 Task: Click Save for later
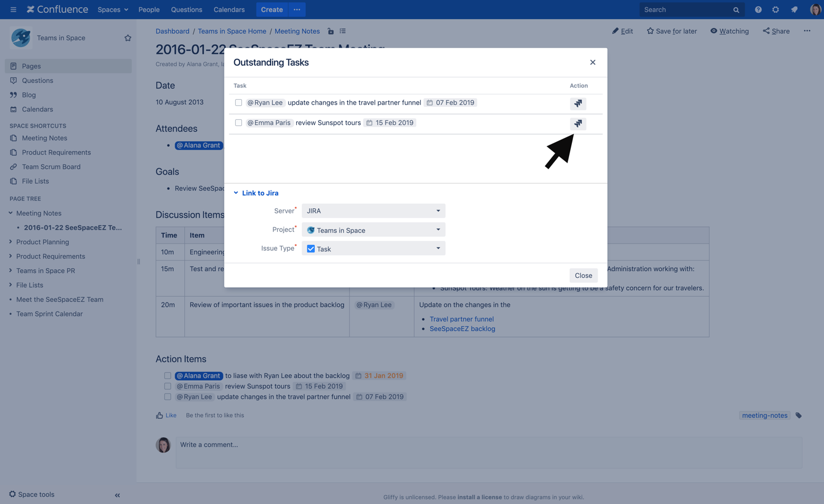[672, 31]
